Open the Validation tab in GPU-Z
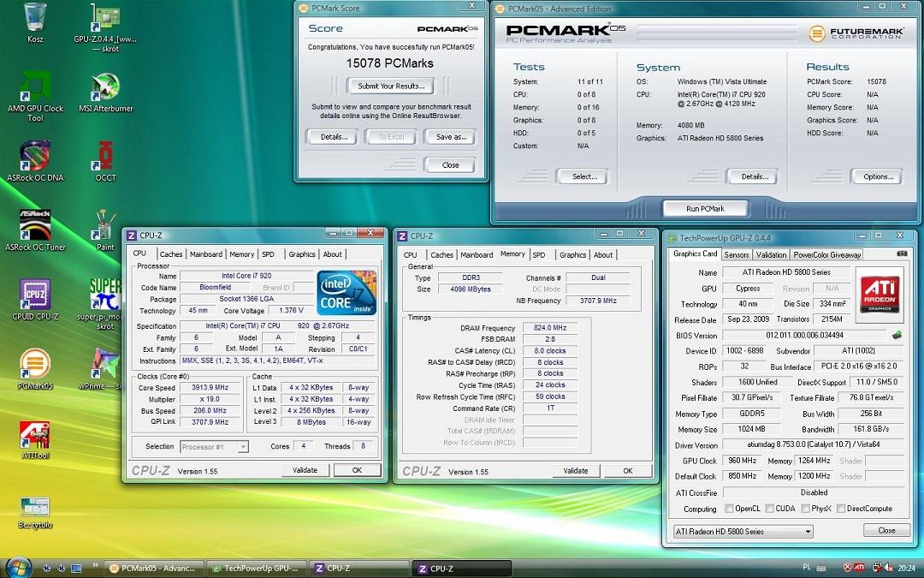 point(771,255)
